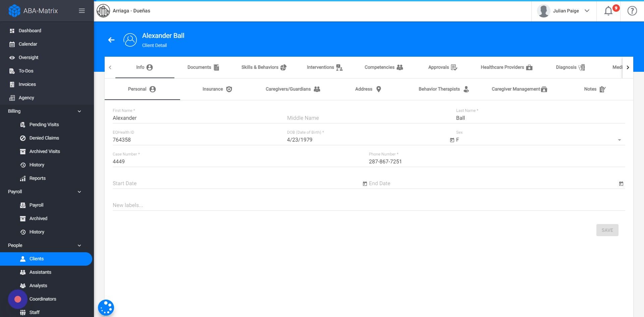Screen dimensions: 644x317
Task: Select the Insurance sub-tab
Action: tap(217, 89)
